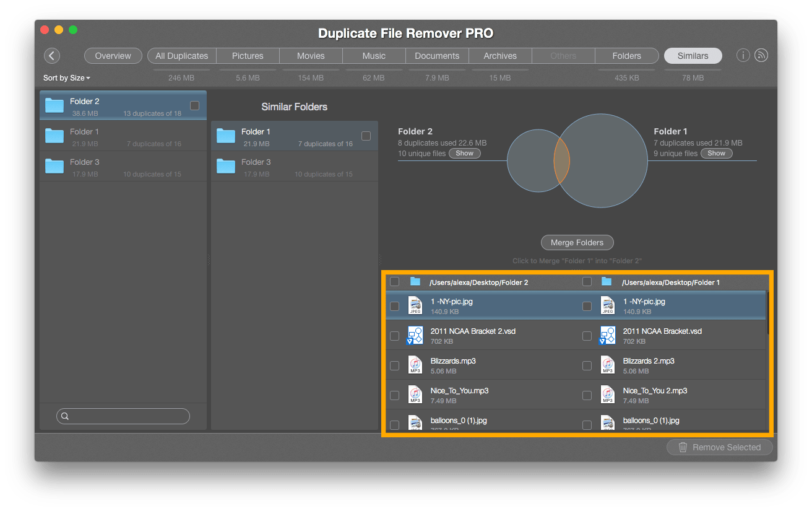This screenshot has height=511, width=812.
Task: Select the checkbox beside 1 -NY-pic.jpg
Action: (394, 305)
